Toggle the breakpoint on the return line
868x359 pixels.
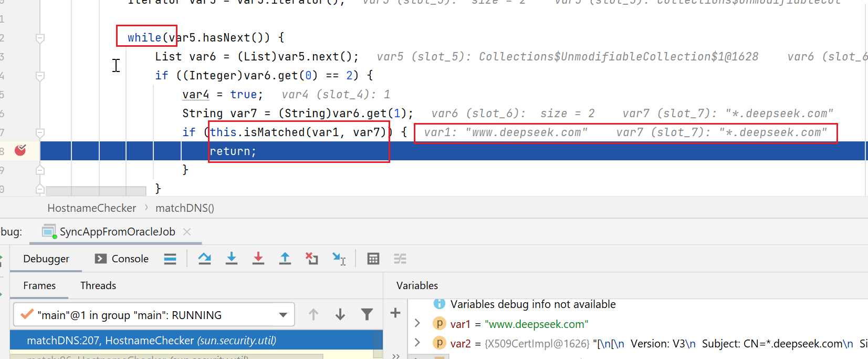[x=20, y=151]
